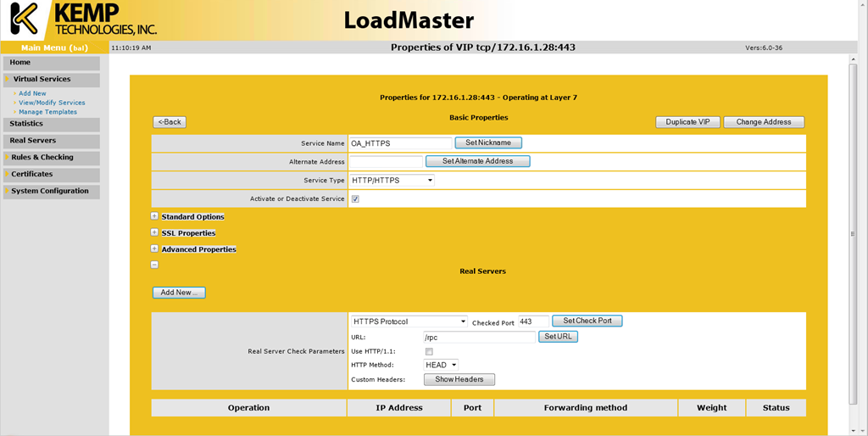Expand the Rules & Checking menu

[x=52, y=157]
